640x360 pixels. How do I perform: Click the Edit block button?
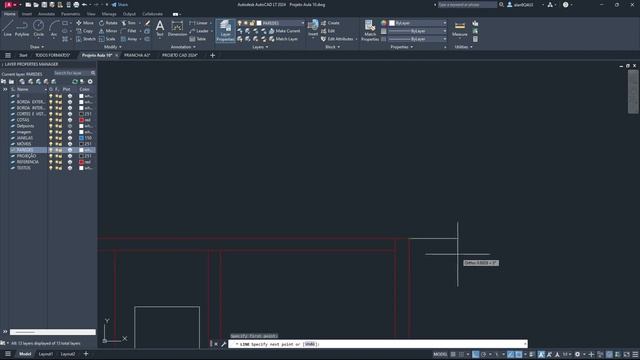point(328,31)
